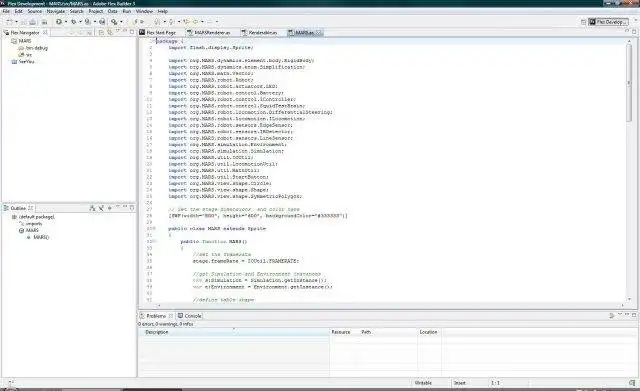This screenshot has width=640, height=391.
Task: Open the Navigate menu
Action: point(56,11)
